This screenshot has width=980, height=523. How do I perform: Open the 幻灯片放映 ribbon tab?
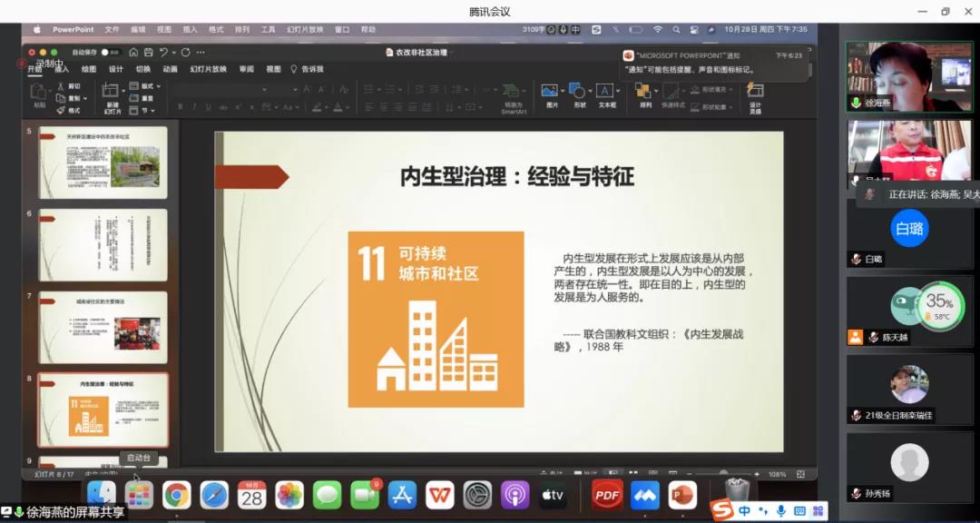[208, 69]
